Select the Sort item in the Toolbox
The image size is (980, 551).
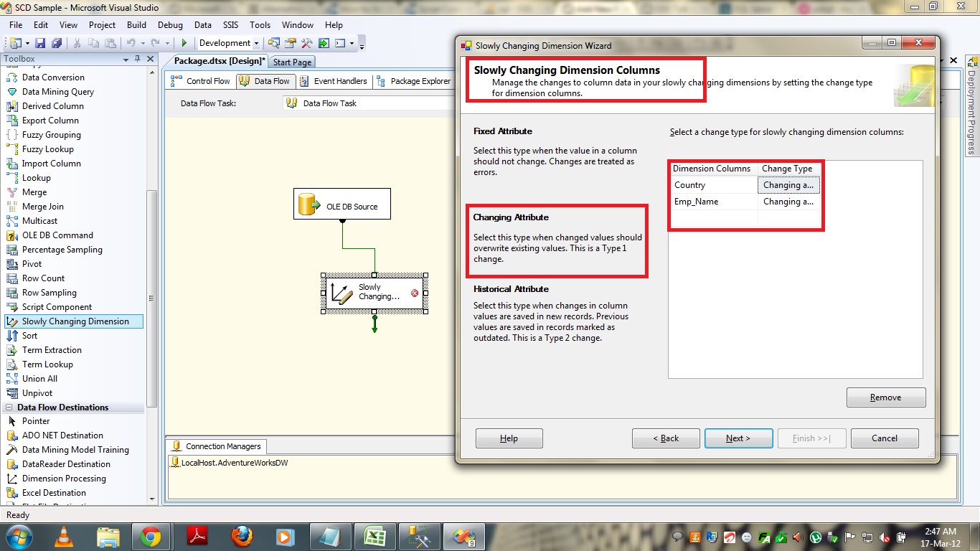29,336
